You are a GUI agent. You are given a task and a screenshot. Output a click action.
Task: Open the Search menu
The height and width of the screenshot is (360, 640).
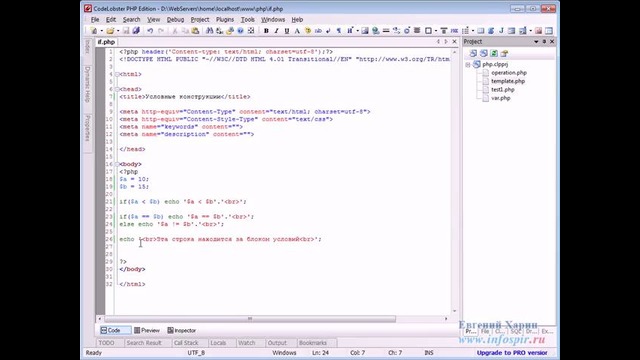[x=131, y=20]
